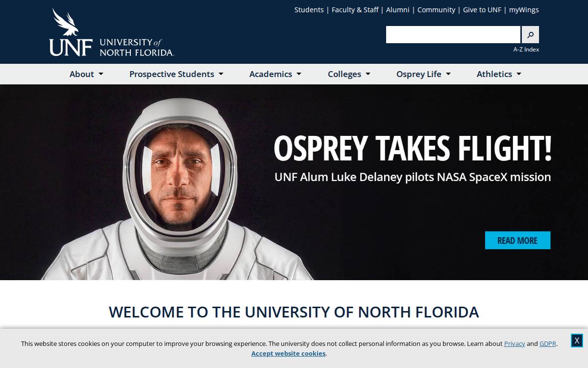Click the READ MORE button
Viewport: 588px width, 368px height.
(517, 240)
